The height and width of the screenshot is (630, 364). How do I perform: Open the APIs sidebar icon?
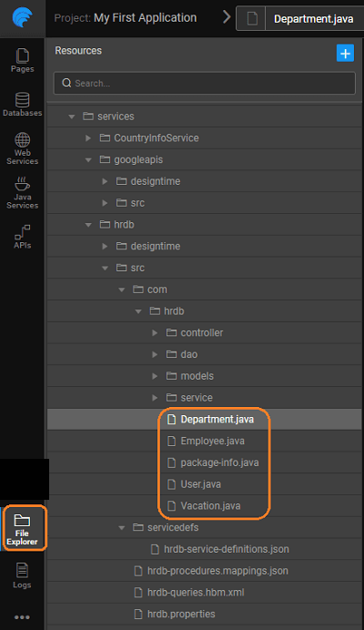click(x=22, y=237)
